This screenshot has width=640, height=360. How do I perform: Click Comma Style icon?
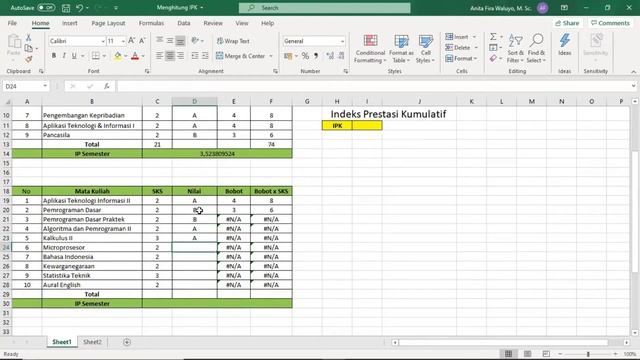(x=316, y=56)
